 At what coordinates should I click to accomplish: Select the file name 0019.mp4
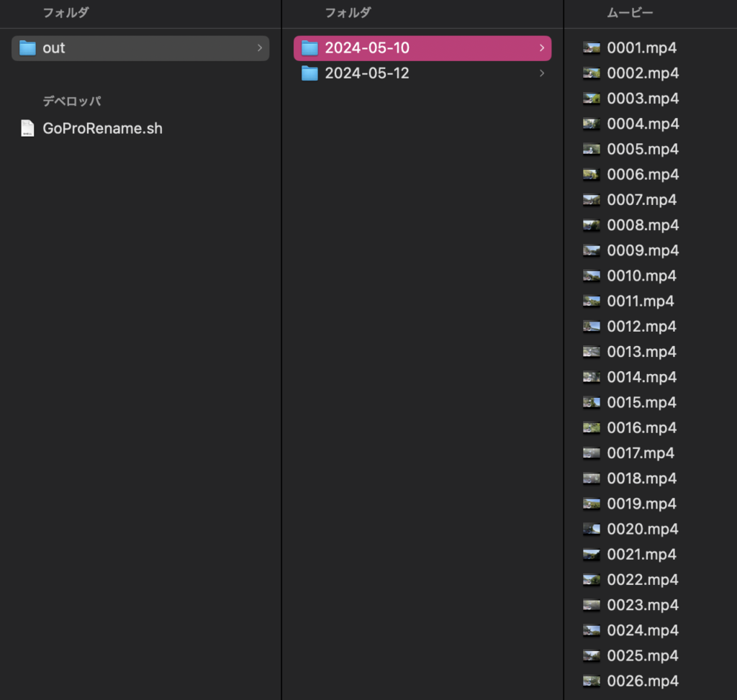pos(641,504)
